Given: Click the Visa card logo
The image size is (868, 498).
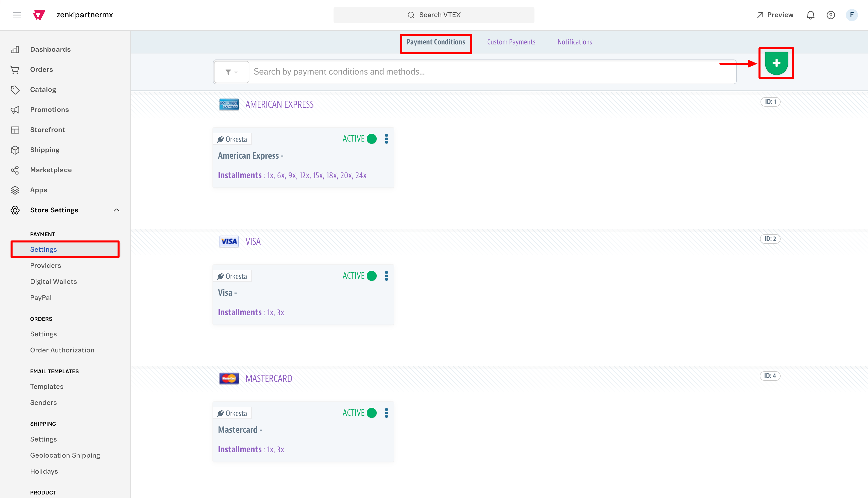Looking at the screenshot, I should [x=229, y=241].
